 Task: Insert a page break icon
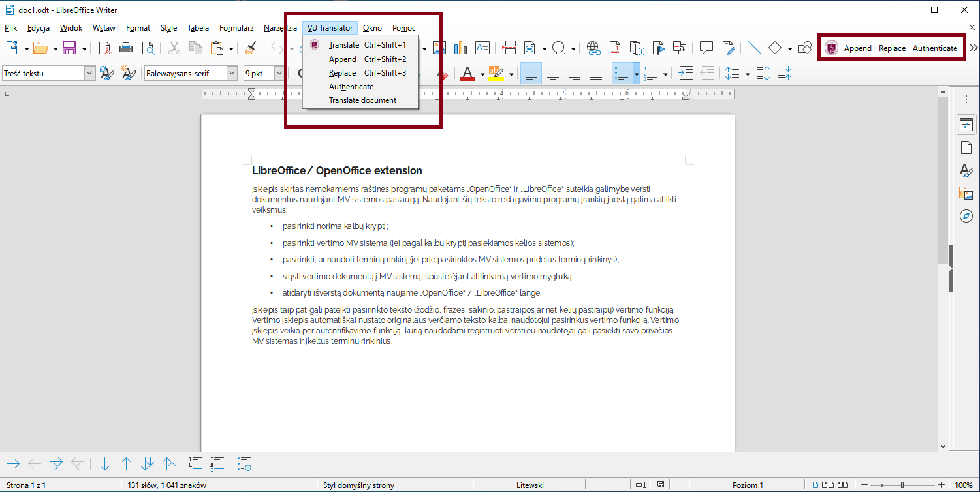tap(509, 48)
